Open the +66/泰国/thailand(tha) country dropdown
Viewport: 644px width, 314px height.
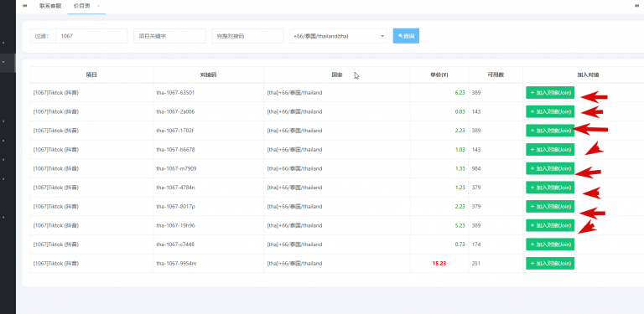338,36
